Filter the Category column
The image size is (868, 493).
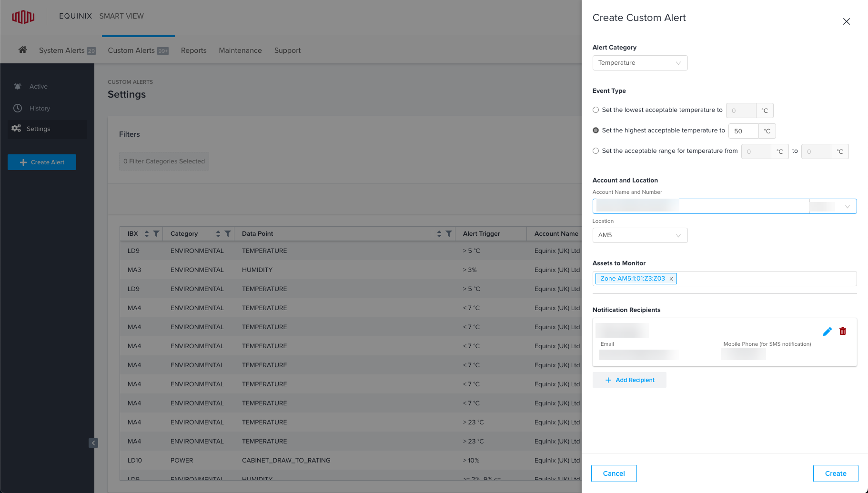[228, 234]
